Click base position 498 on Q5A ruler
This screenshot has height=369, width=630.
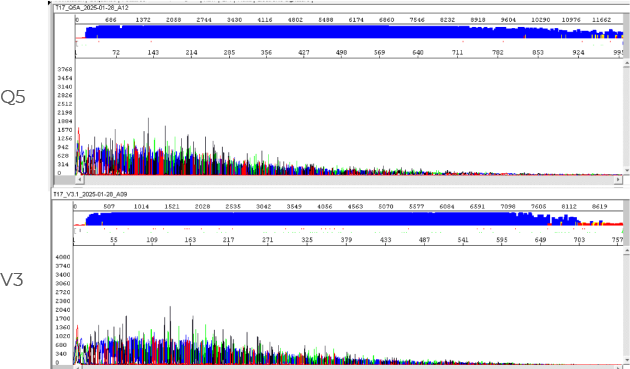tap(342, 53)
